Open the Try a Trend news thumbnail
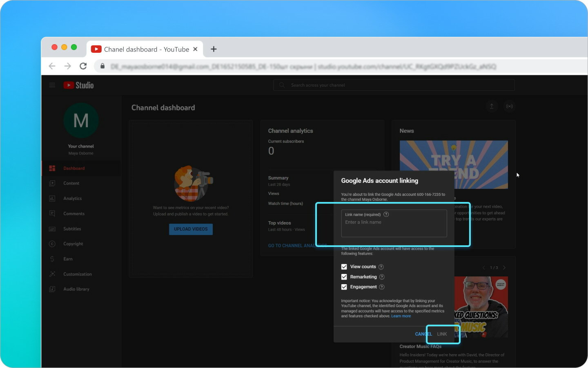Viewport: 588px width, 368px height. click(x=454, y=164)
